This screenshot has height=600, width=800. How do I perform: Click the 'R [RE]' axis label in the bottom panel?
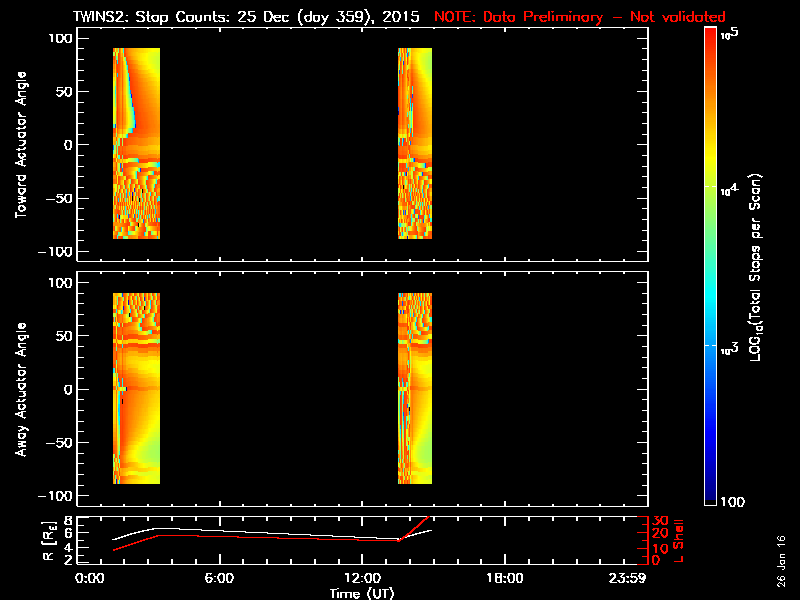(x=49, y=541)
